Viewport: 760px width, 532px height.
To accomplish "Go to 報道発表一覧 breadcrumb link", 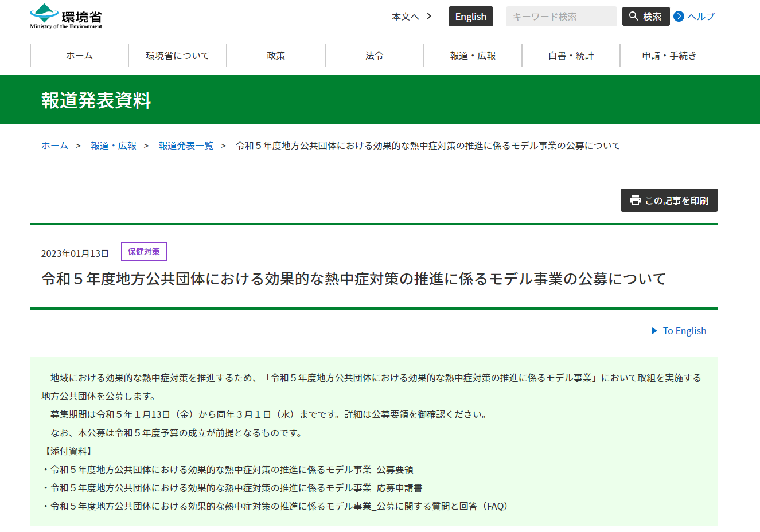I will coord(186,146).
